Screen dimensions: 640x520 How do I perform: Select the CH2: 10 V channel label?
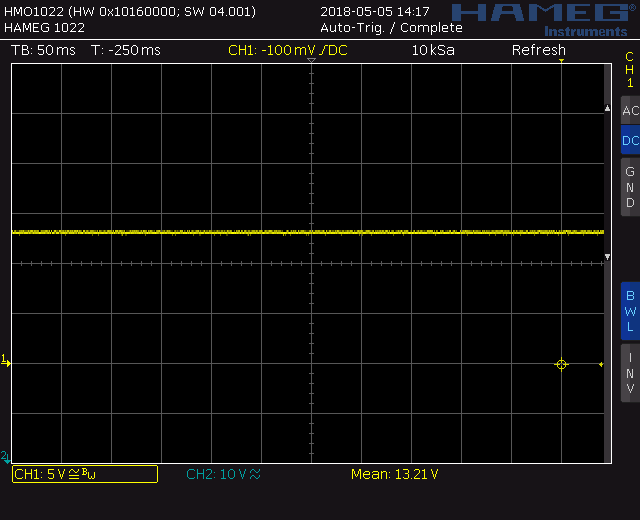coord(223,474)
